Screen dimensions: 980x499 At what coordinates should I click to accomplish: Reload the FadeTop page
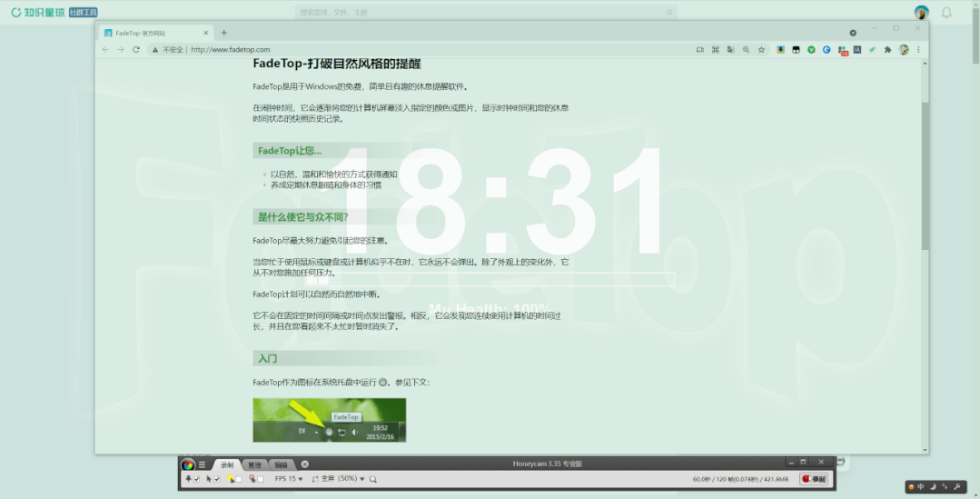click(135, 49)
